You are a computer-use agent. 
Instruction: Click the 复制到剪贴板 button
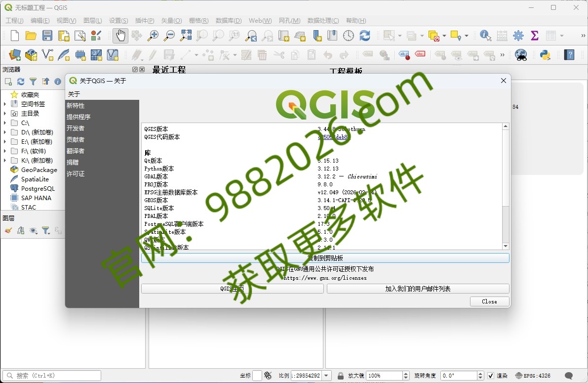click(325, 258)
